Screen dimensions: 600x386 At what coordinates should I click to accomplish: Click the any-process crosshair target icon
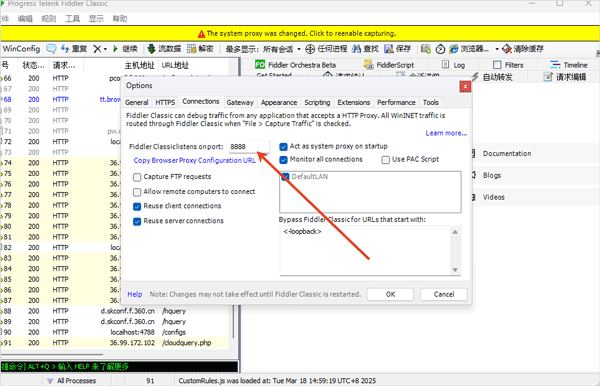310,49
